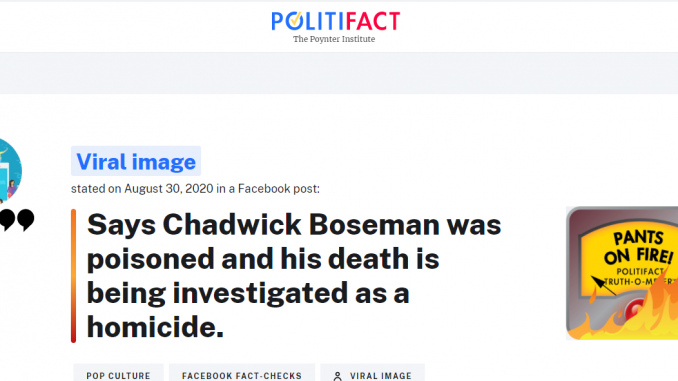
Task: Click the black quotation marks icon
Action: (x=16, y=220)
